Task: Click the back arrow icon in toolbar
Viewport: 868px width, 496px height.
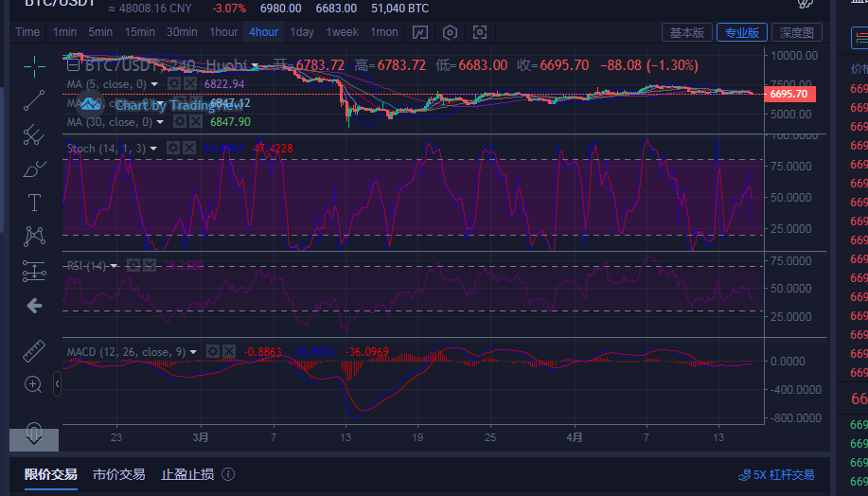Action: [x=34, y=306]
